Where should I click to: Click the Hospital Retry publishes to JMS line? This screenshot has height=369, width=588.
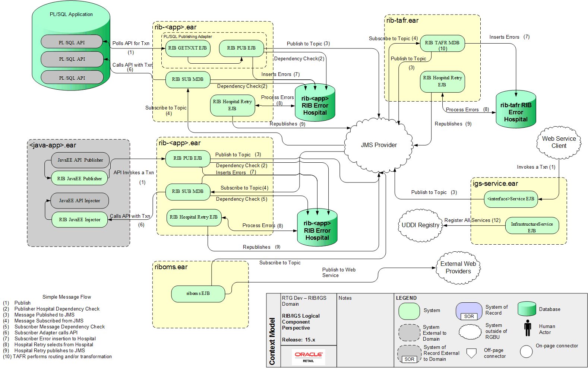coord(44,351)
